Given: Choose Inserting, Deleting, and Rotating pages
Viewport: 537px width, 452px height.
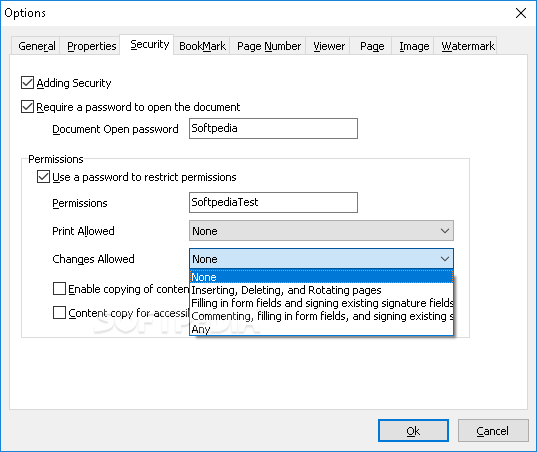Looking at the screenshot, I should (321, 290).
